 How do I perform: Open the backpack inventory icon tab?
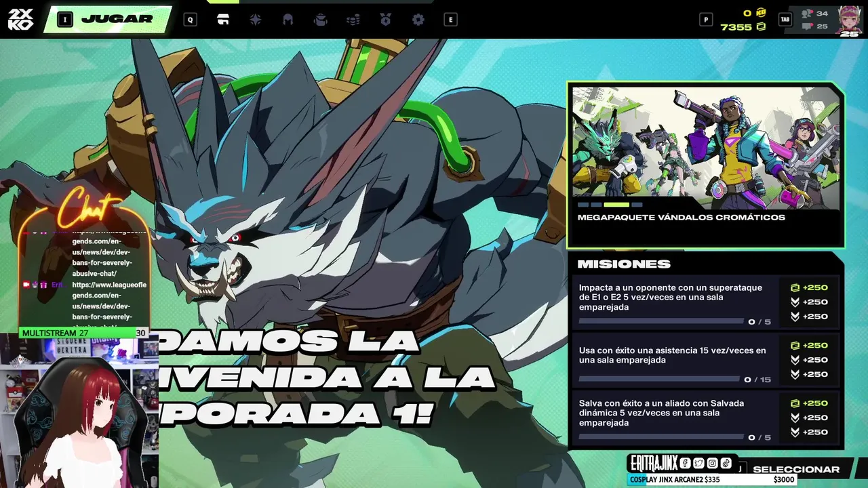pyautogui.click(x=320, y=20)
